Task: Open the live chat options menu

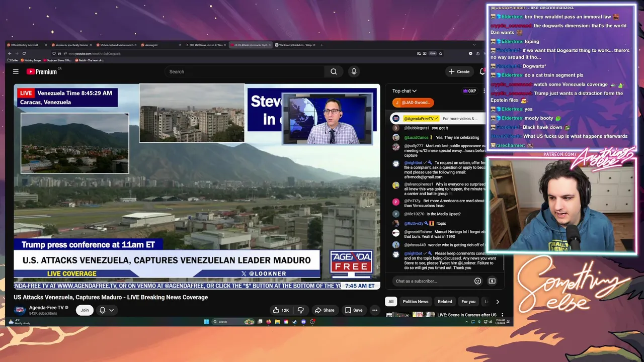Action: click(484, 91)
